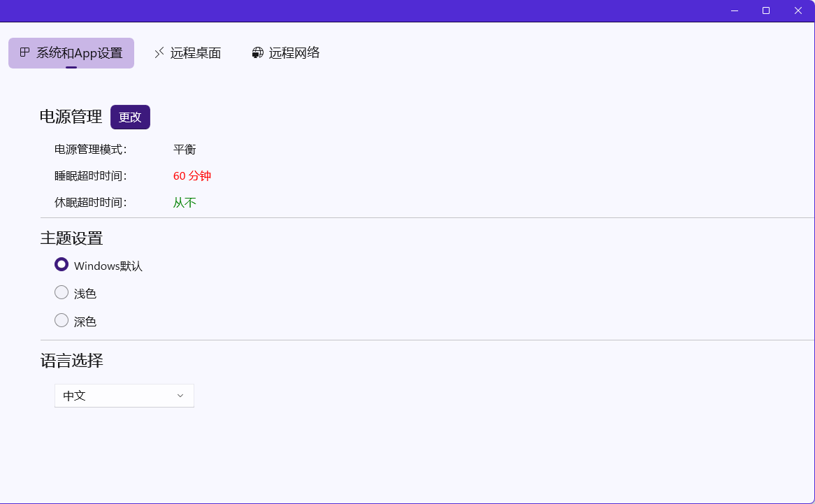This screenshot has height=504, width=815.
Task: Maximize the application window
Action: pos(766,10)
